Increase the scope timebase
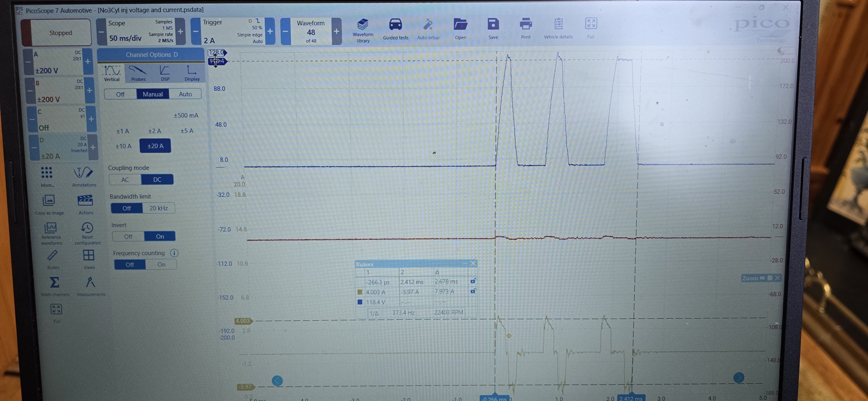Image resolution: width=868 pixels, height=401 pixels. pyautogui.click(x=181, y=32)
